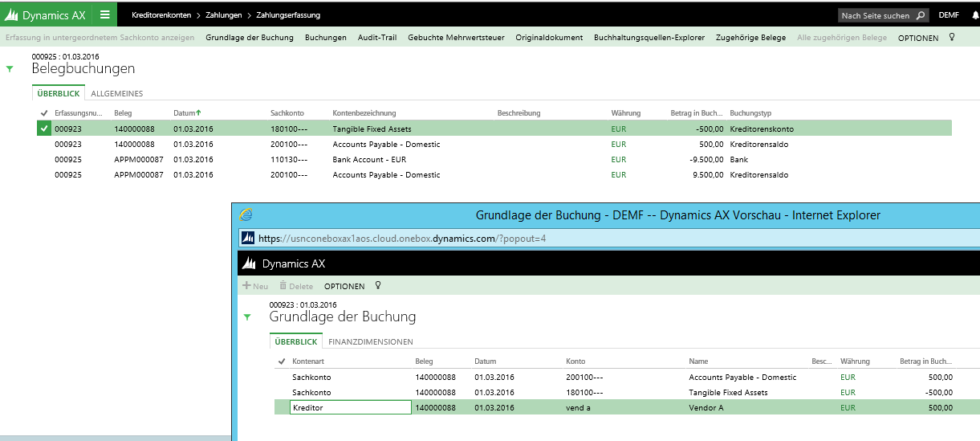Image resolution: width=980 pixels, height=441 pixels.
Task: Toggle the checkmark on the Tangible Fixed Assets row
Action: (43, 129)
